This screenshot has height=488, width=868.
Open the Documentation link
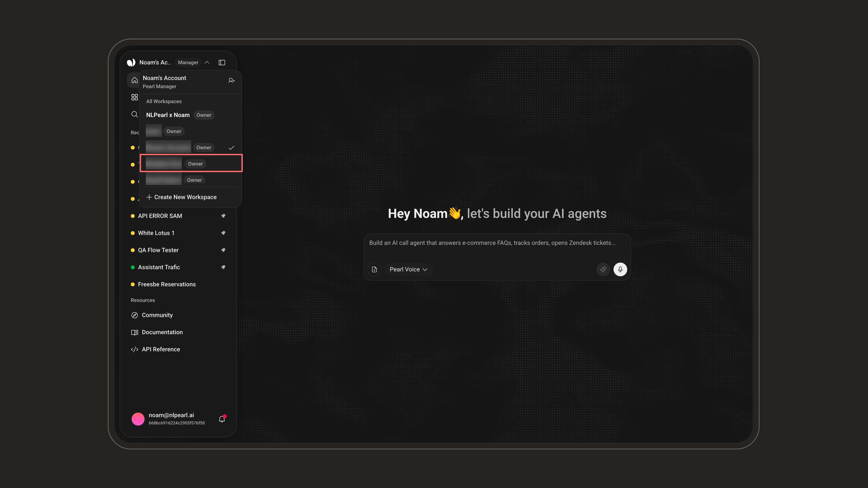(162, 332)
